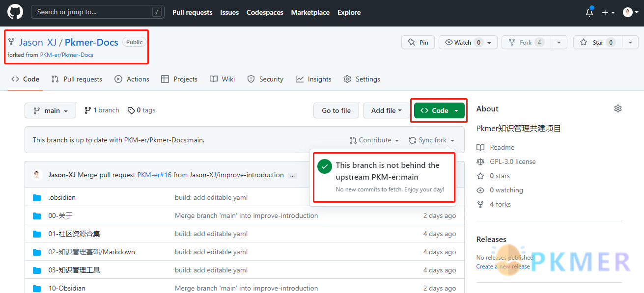Screen dimensions: 644x293
Task: Click the About settings gear icon
Action: (618, 108)
